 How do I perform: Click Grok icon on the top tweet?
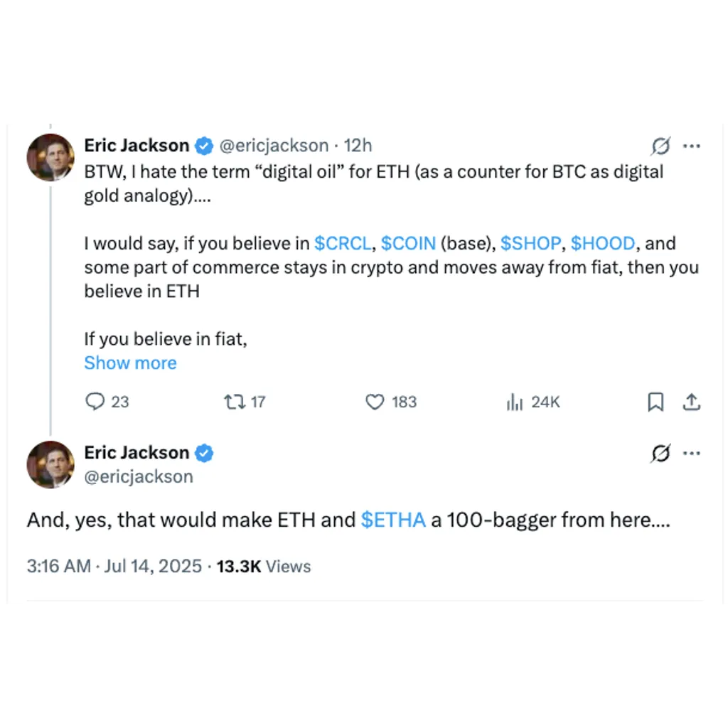tap(660, 146)
